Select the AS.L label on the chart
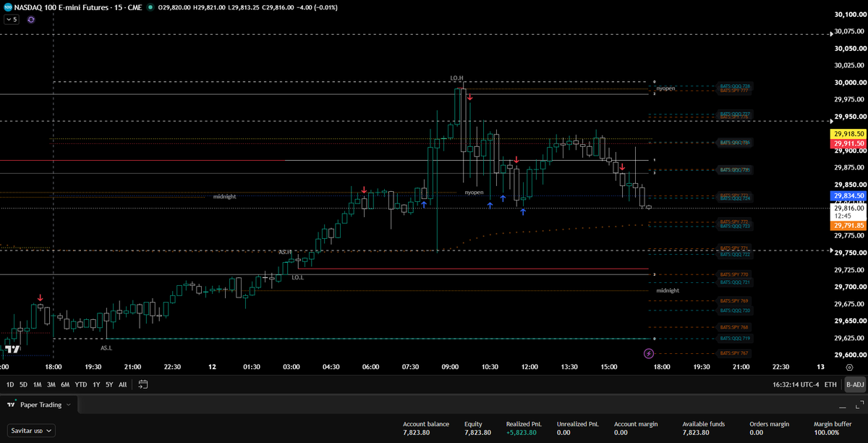The image size is (868, 443). 106,347
